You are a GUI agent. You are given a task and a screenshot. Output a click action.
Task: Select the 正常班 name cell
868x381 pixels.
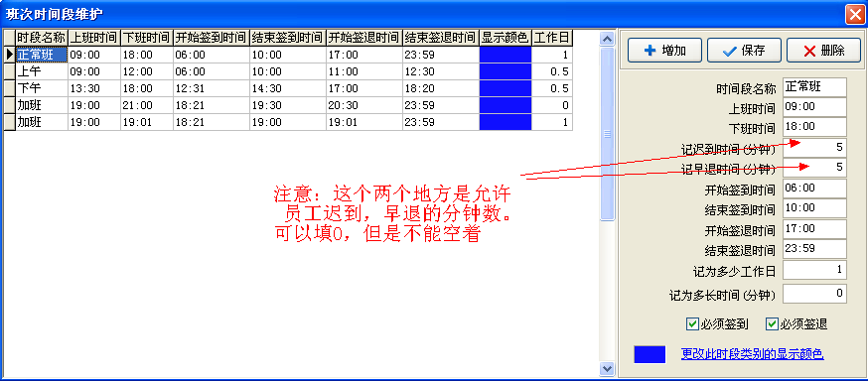[42, 55]
